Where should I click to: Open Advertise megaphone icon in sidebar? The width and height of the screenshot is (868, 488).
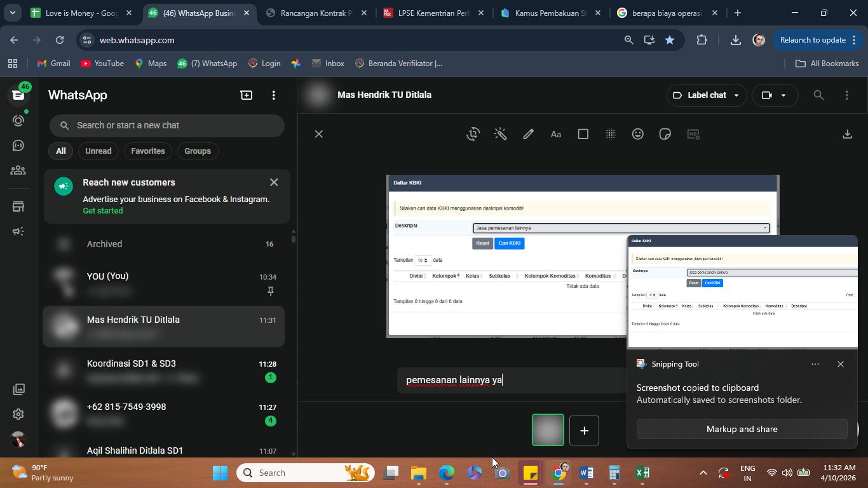point(18,231)
